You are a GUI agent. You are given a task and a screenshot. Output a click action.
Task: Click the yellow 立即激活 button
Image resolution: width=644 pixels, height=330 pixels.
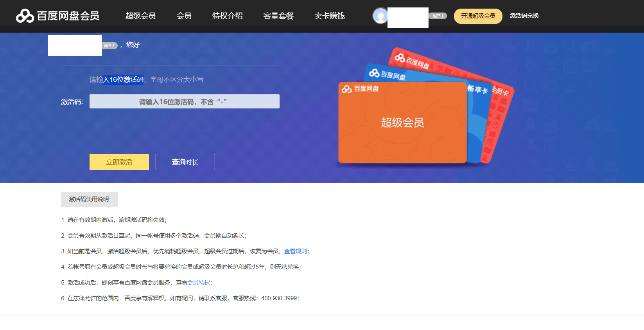[119, 162]
